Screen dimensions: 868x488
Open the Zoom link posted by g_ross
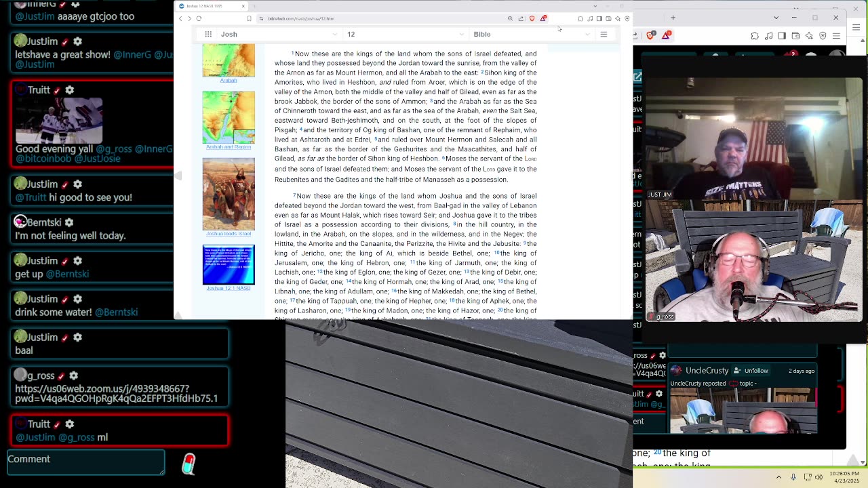[116, 394]
